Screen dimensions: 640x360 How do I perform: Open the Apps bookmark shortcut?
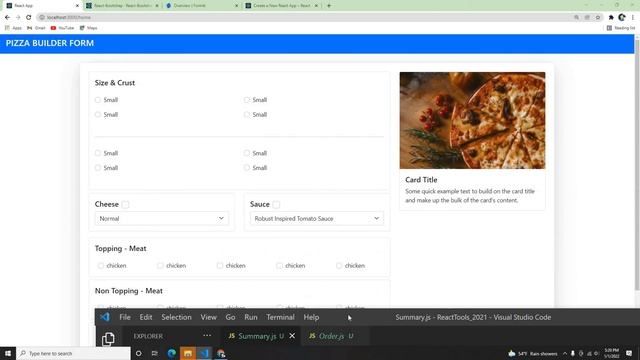pyautogui.click(x=13, y=28)
